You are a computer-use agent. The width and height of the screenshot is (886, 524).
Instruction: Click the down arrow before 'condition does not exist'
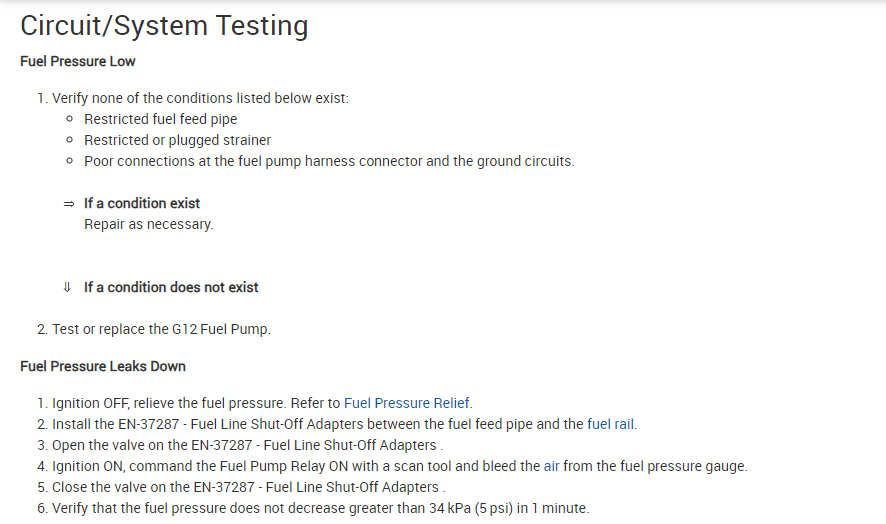68,287
